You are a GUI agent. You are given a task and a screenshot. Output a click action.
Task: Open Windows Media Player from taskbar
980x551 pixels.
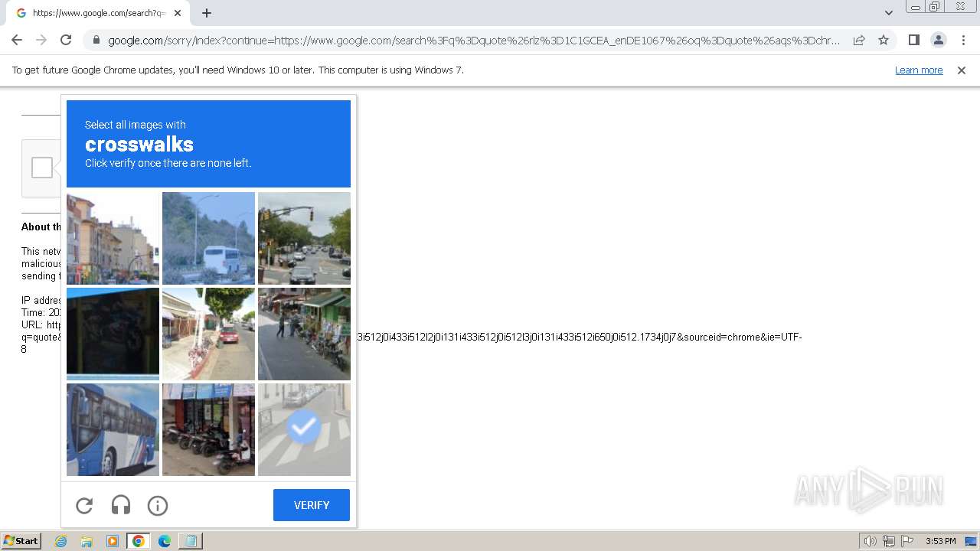113,541
